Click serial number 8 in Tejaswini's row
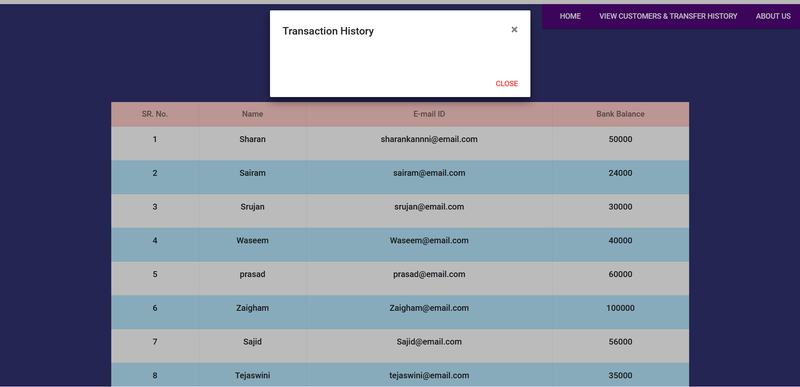This screenshot has height=387, width=800. click(x=155, y=376)
